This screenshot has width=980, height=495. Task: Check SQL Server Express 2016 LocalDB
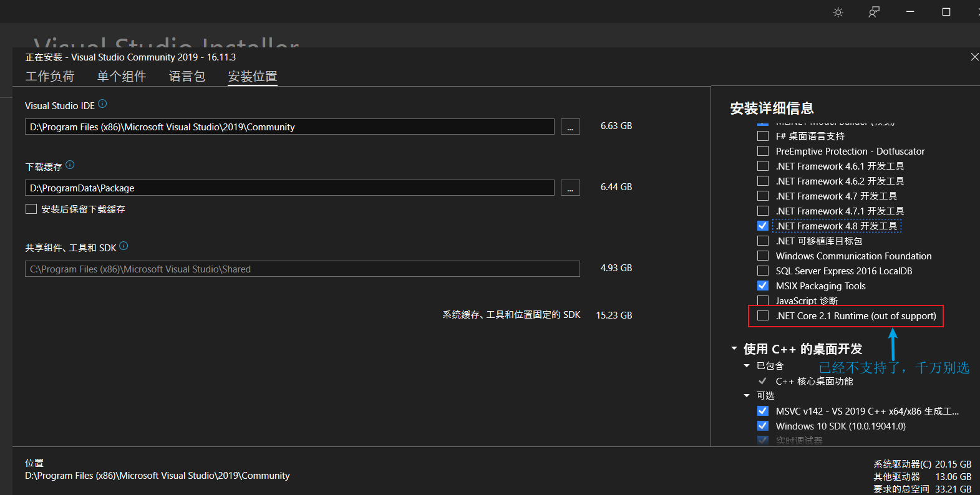point(762,271)
